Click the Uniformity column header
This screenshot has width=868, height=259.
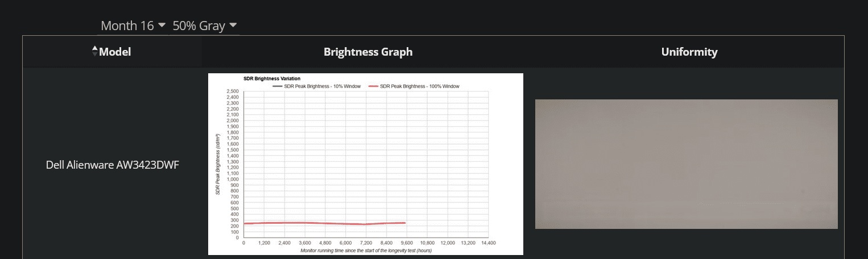[x=689, y=52]
